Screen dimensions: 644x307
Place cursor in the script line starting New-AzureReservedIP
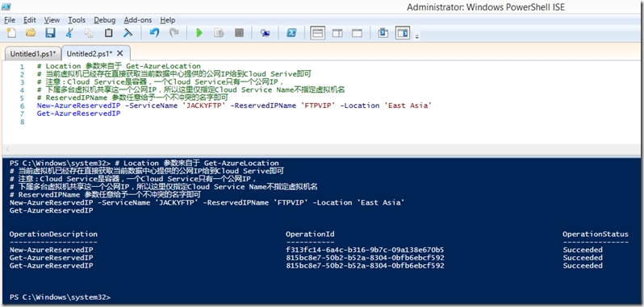pos(234,106)
